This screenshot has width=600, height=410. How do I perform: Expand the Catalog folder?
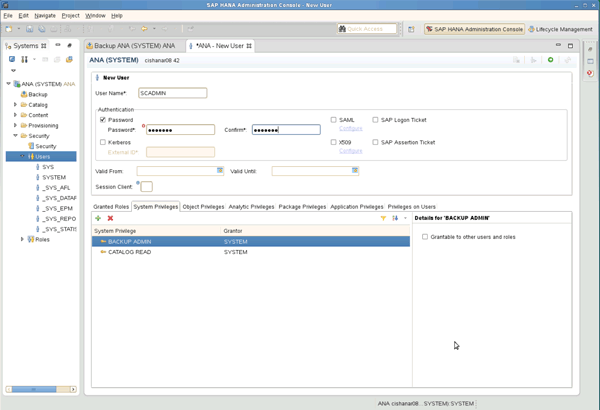15,104
